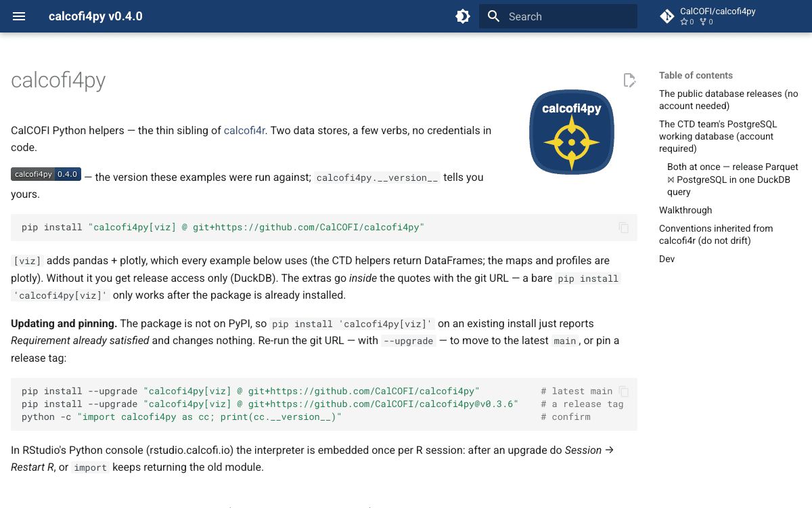Screen dimensions: 812x508
Task: Open the calcofi4r link
Action: click(244, 130)
